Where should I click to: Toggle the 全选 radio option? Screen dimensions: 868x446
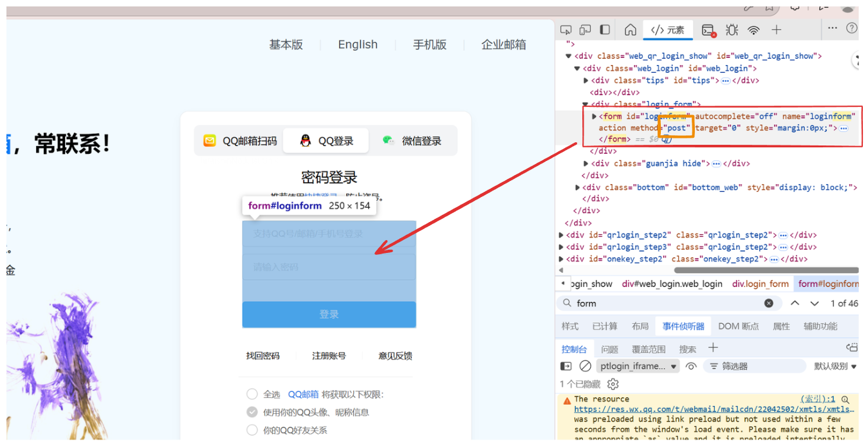[252, 394]
